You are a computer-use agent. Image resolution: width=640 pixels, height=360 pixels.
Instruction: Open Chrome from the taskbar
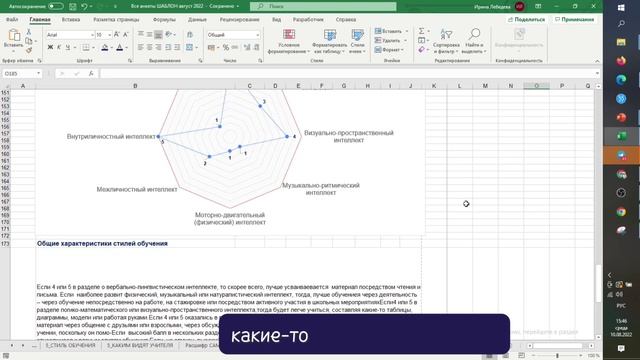pyautogui.click(x=621, y=212)
